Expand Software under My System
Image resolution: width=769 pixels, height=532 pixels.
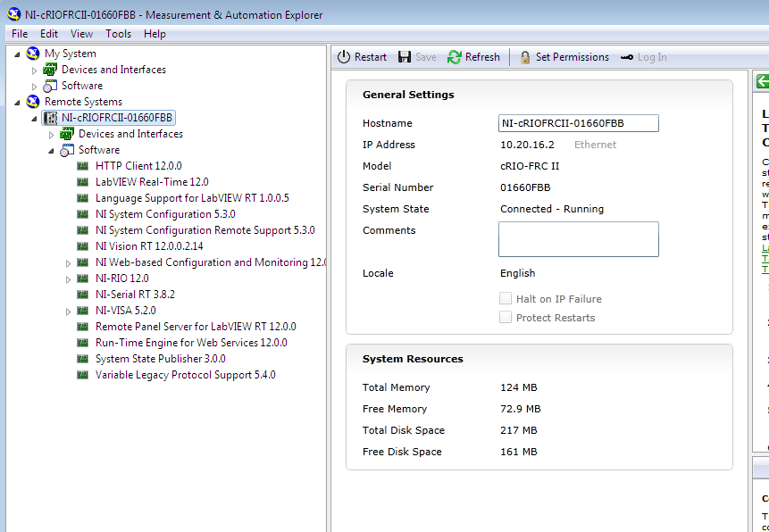34,87
